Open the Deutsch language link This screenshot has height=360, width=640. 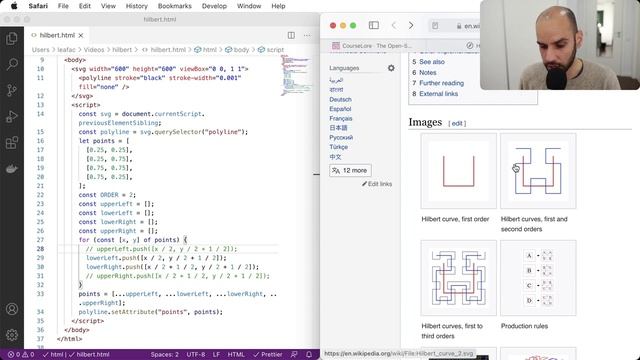click(x=340, y=100)
